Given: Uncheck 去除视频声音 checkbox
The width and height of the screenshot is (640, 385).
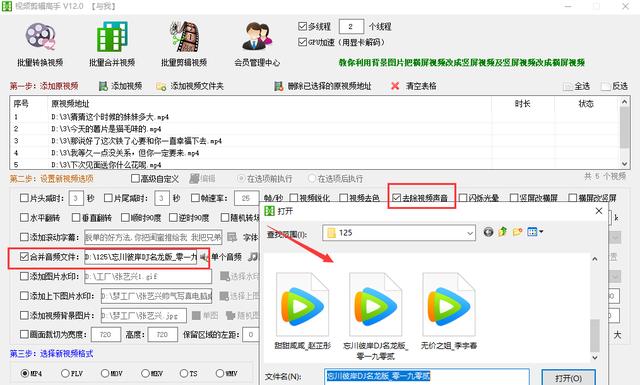Looking at the screenshot, I should [396, 198].
